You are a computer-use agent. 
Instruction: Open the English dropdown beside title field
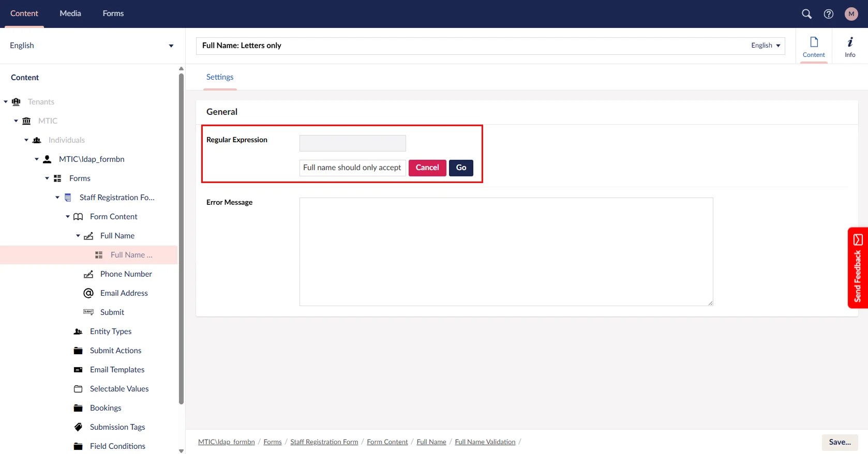tap(766, 46)
